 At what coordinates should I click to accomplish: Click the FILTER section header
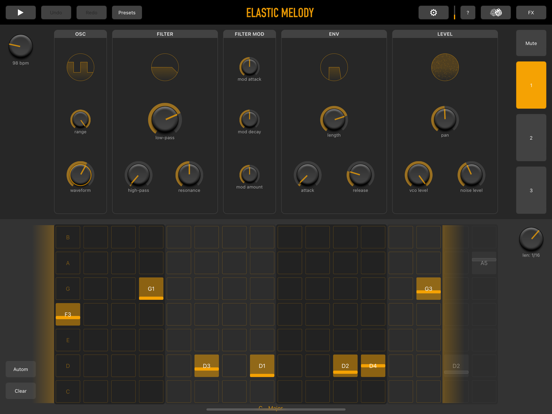165,34
